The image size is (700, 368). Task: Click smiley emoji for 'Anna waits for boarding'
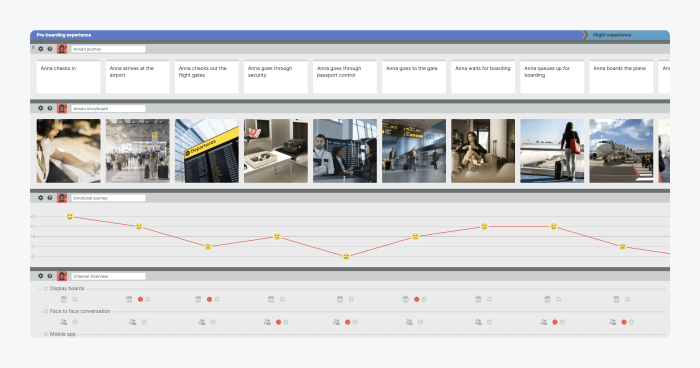[484, 226]
